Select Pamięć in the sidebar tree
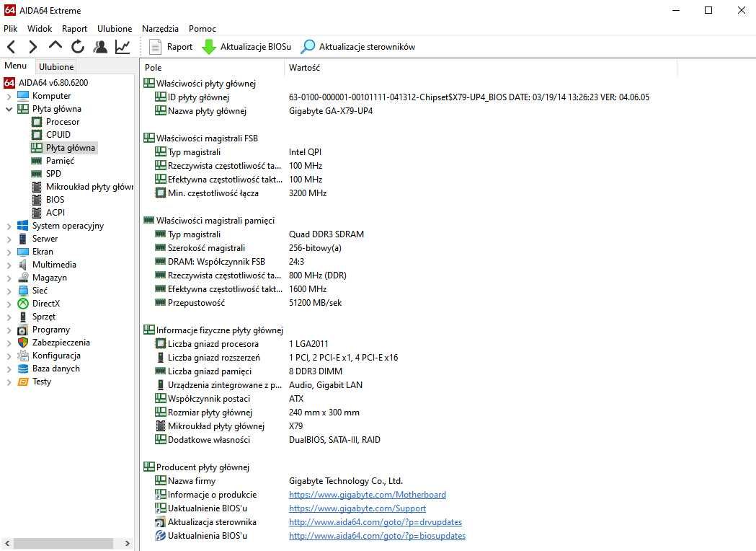This screenshot has height=551, width=756. (x=53, y=161)
